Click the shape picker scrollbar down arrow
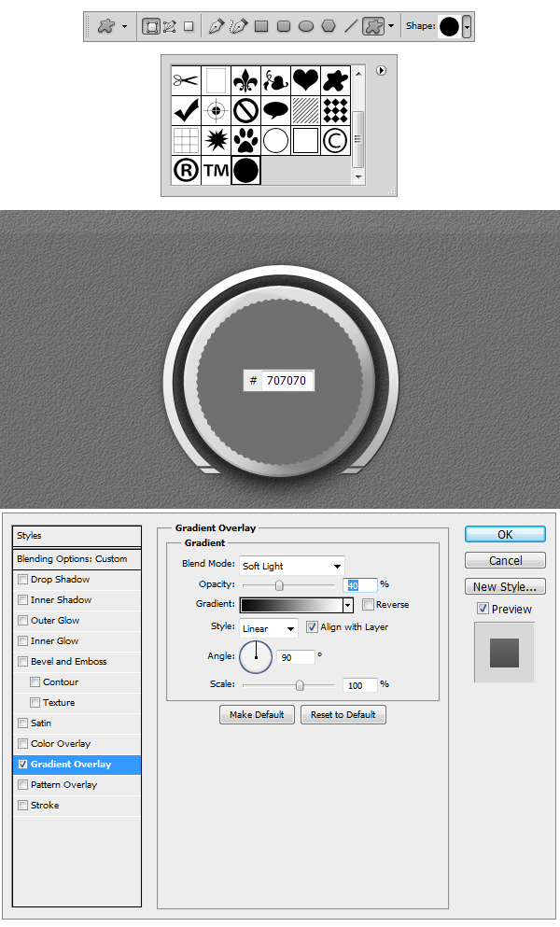Viewport: 560px width, 927px height. [358, 177]
